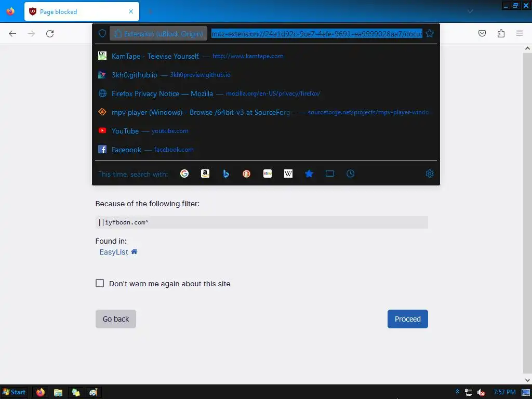
Task: Check Don't warn me again about this site
Action: click(x=100, y=283)
